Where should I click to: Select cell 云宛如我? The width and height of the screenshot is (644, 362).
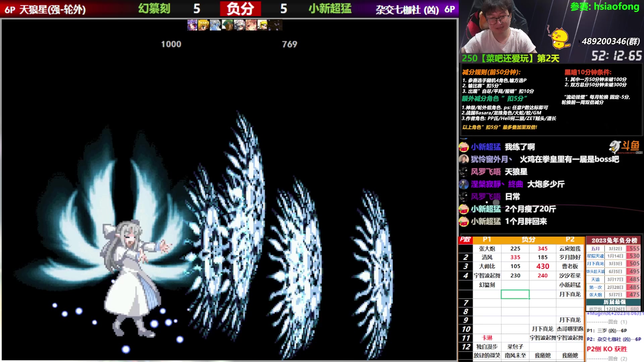(570, 249)
